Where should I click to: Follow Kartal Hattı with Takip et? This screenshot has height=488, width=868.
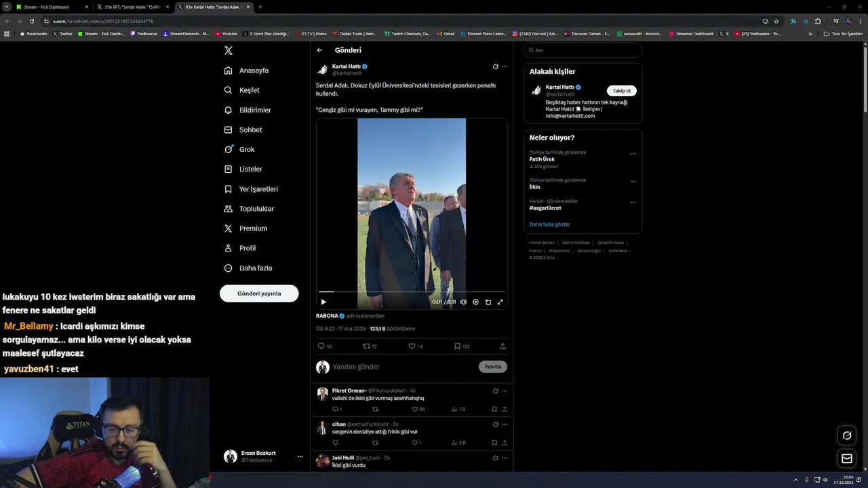coord(622,91)
